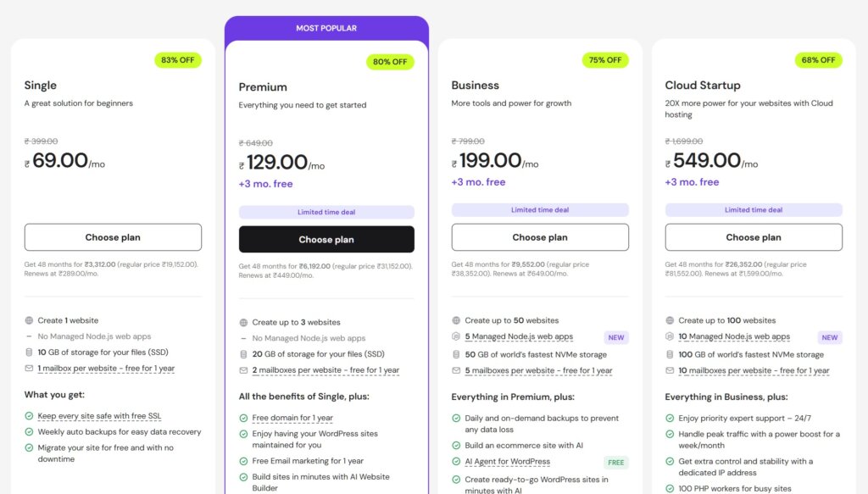Click storage icon beside 50 GB NVMe

pyautogui.click(x=456, y=355)
